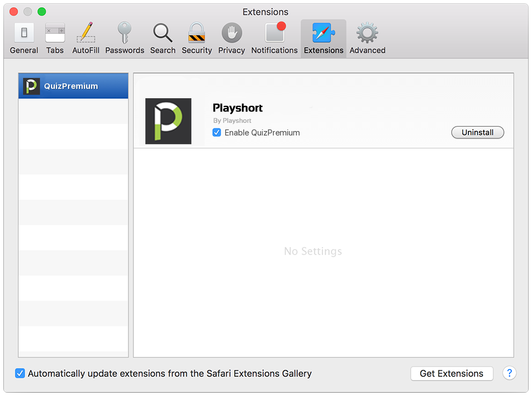The height and width of the screenshot is (396, 532).
Task: Click the Uninstall button
Action: tap(477, 132)
